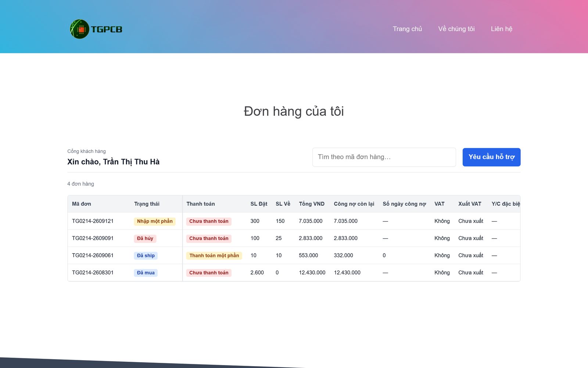Click Chưa xuất for order TG0214-2609061
588x368 pixels.
click(471, 255)
